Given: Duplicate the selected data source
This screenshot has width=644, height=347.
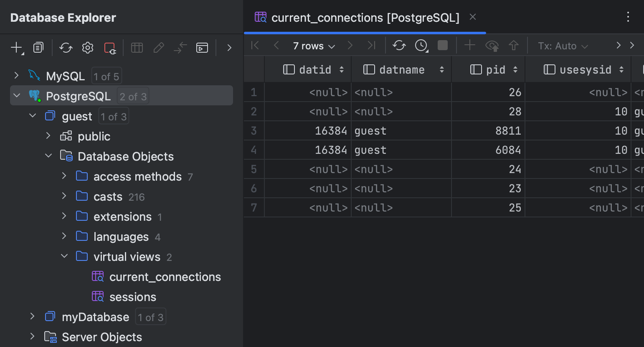Looking at the screenshot, I should pyautogui.click(x=38, y=48).
